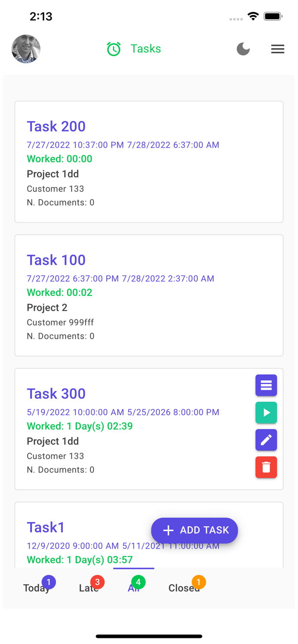Toggle dark mode with the moon icon

tap(243, 49)
